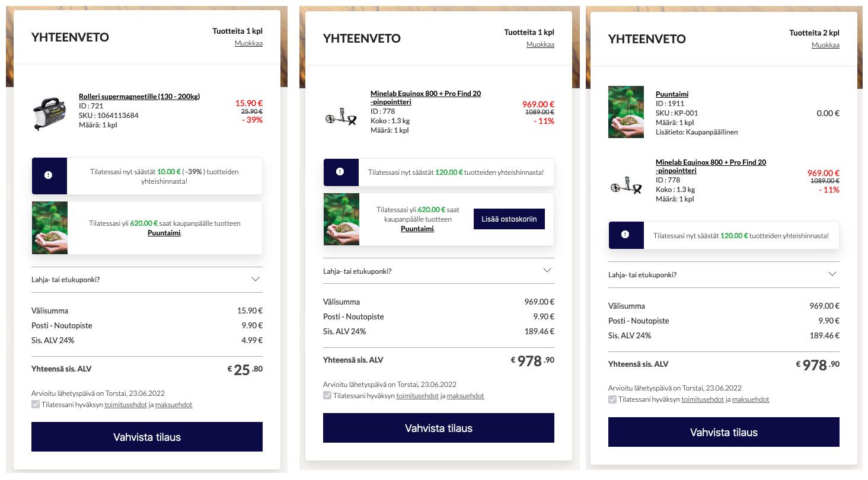Click the info icon in the left panel savings notice
The height and width of the screenshot is (480, 868).
(49, 175)
